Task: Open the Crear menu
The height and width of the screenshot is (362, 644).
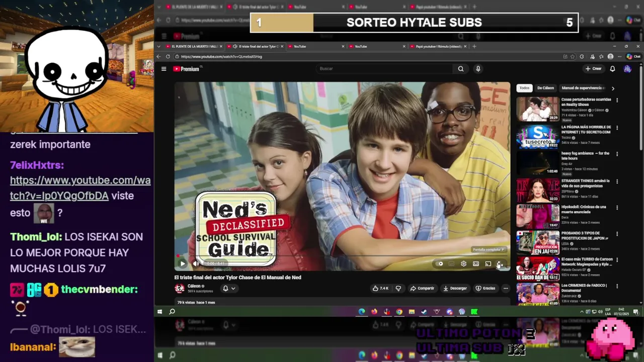Action: (594, 69)
